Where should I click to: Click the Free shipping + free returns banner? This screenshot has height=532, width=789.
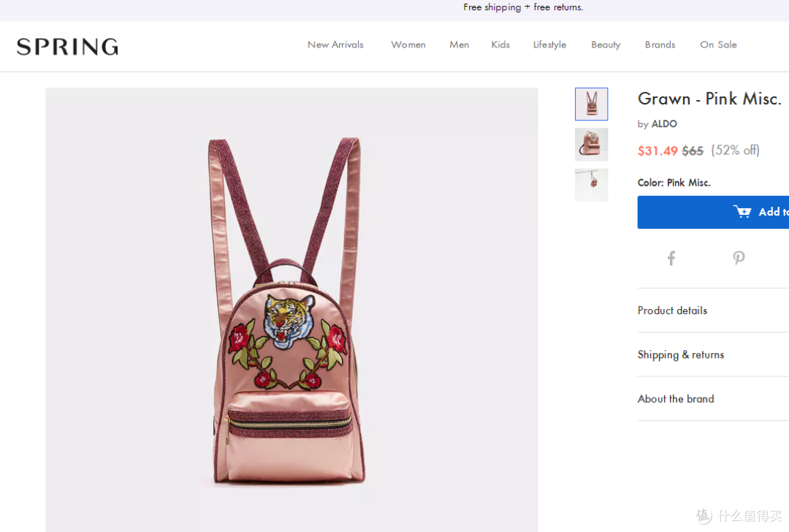point(523,7)
